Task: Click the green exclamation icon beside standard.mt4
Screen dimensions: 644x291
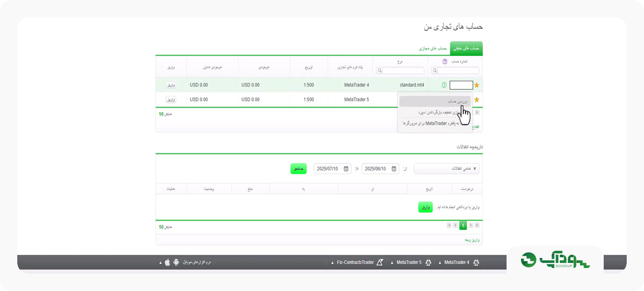Action: [x=444, y=85]
